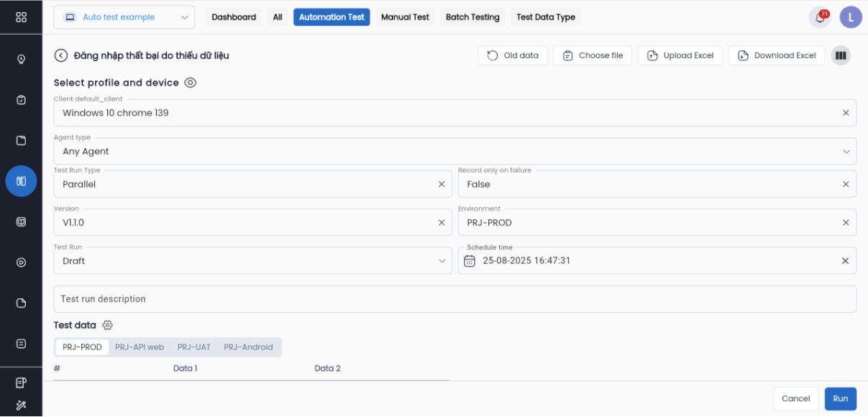This screenshot has height=417, width=868.
Task: Click the Run button
Action: point(840,398)
